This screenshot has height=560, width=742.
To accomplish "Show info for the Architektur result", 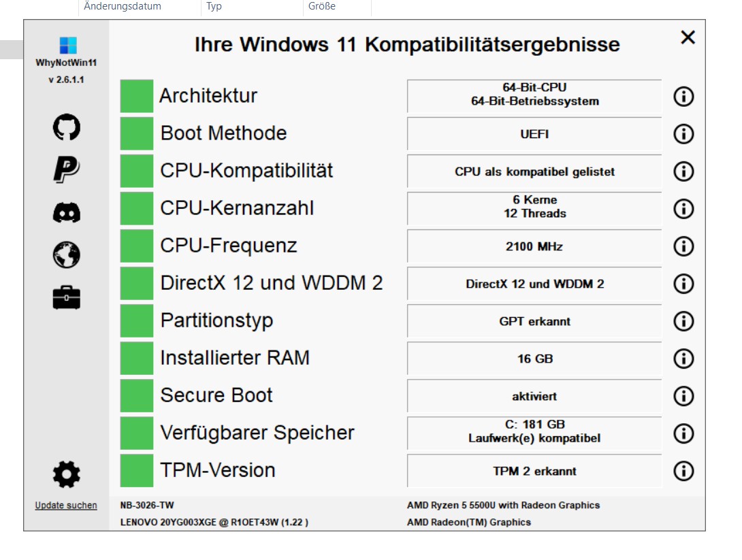I will [x=683, y=96].
